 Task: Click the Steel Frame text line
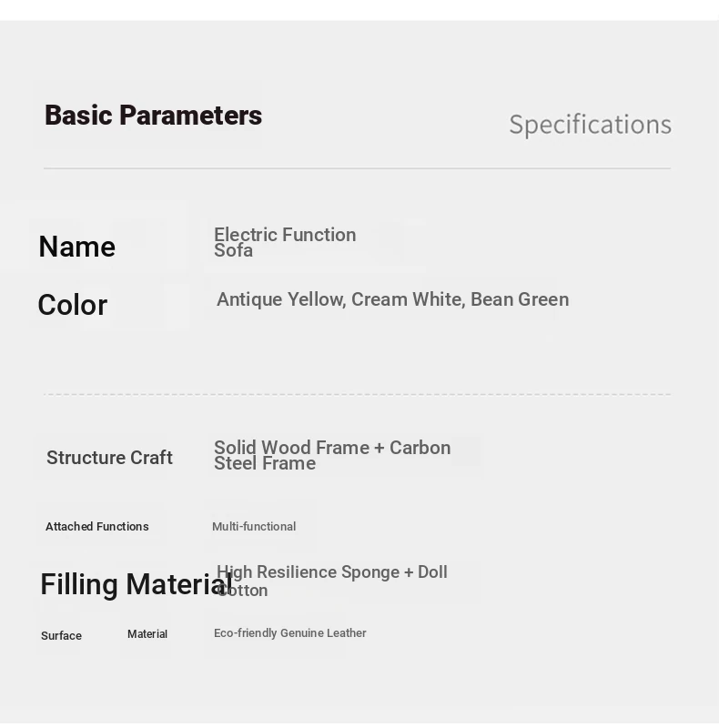point(265,463)
